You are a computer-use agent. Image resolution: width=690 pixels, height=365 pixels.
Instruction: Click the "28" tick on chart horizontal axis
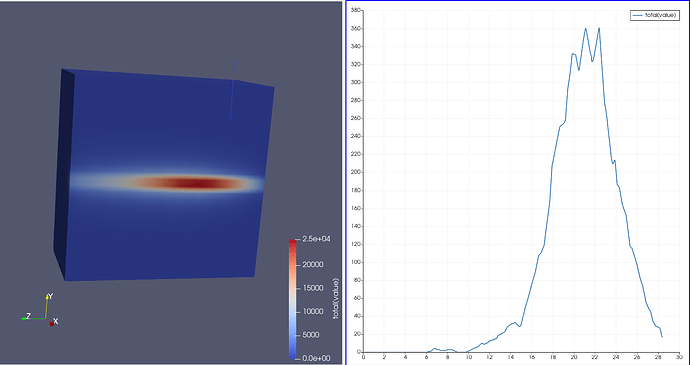pyautogui.click(x=658, y=357)
